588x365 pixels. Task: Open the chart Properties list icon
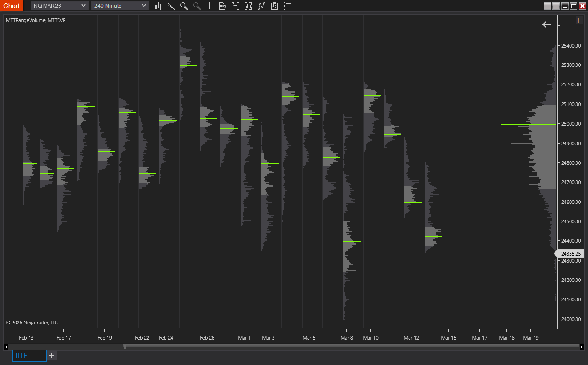[287, 6]
